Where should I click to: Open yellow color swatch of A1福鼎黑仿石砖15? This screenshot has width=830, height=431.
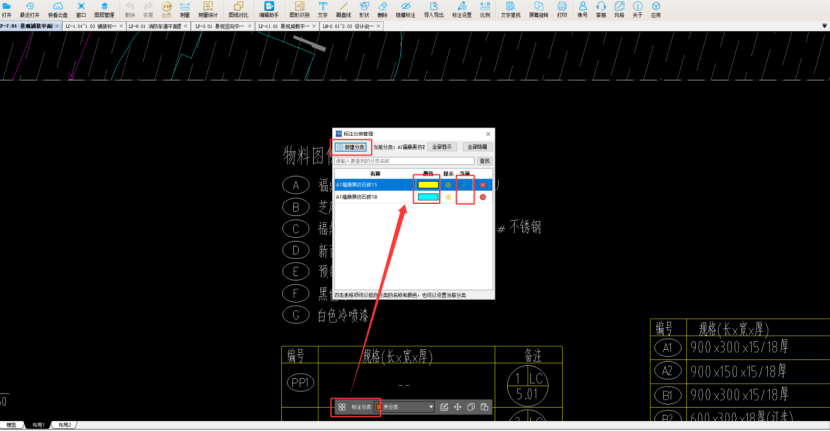coord(428,185)
